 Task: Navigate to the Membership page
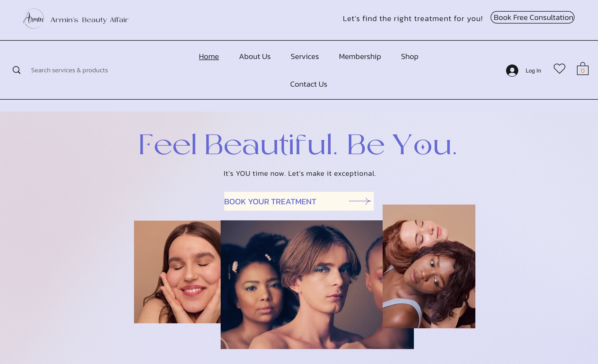click(x=360, y=56)
